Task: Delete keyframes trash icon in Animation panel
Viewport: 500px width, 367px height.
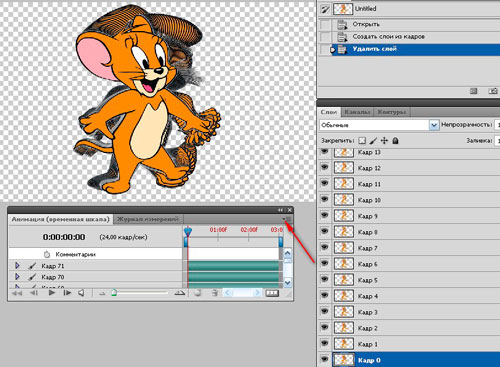Action: pyautogui.click(x=215, y=293)
